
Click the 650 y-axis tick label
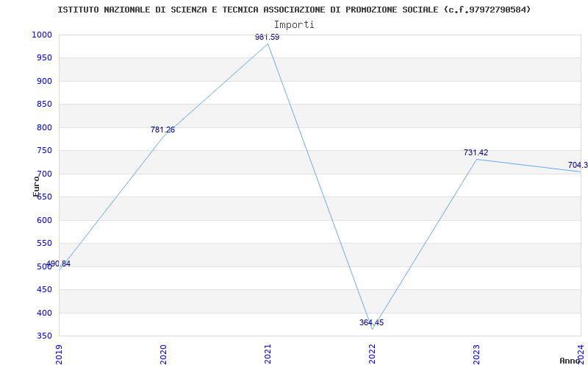tap(44, 197)
